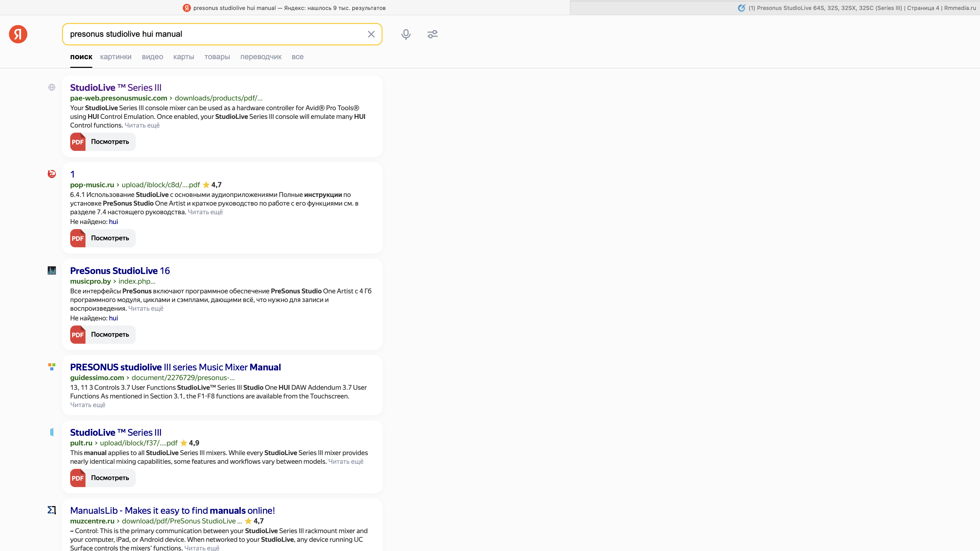The image size is (980, 551).
Task: Click the musicpro.by favicon
Action: tap(52, 270)
